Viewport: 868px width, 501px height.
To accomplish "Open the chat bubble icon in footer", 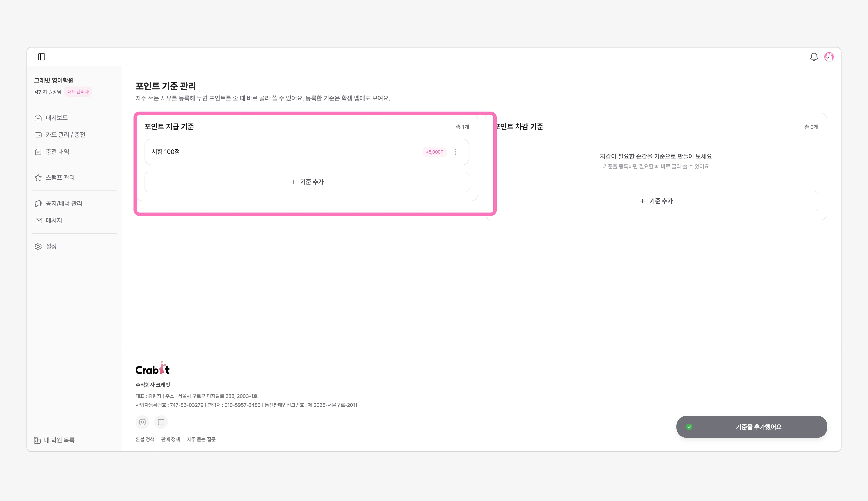I will point(161,422).
